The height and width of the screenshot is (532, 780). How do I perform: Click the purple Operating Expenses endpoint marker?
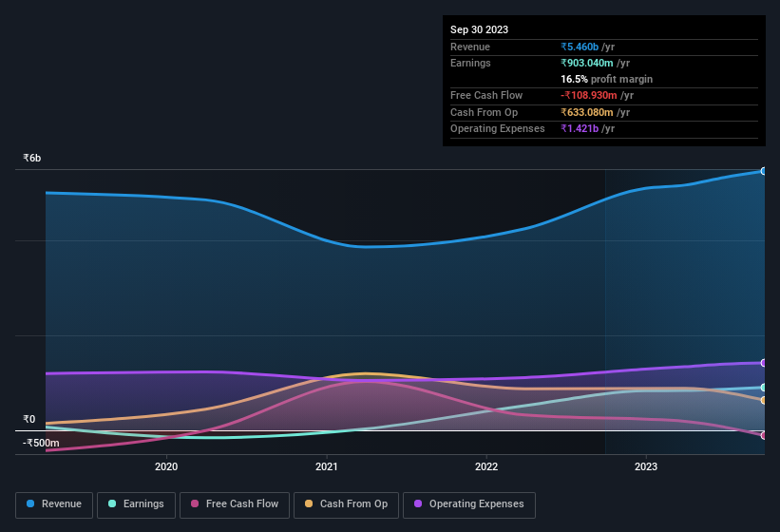point(764,363)
